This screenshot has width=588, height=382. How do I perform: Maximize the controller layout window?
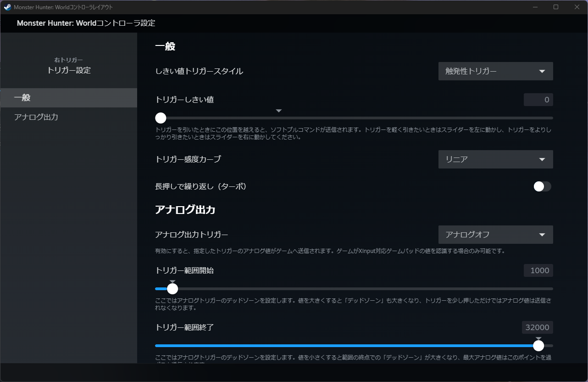pos(556,7)
